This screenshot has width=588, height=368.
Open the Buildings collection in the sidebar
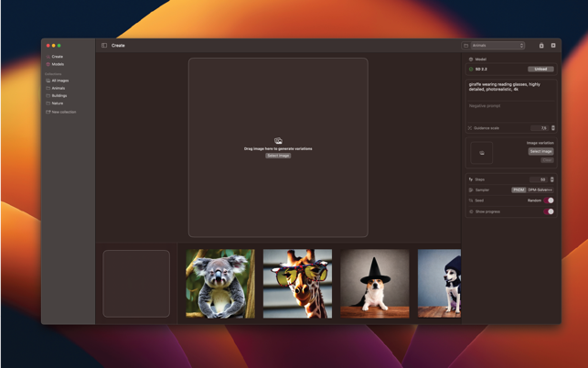pyautogui.click(x=57, y=96)
